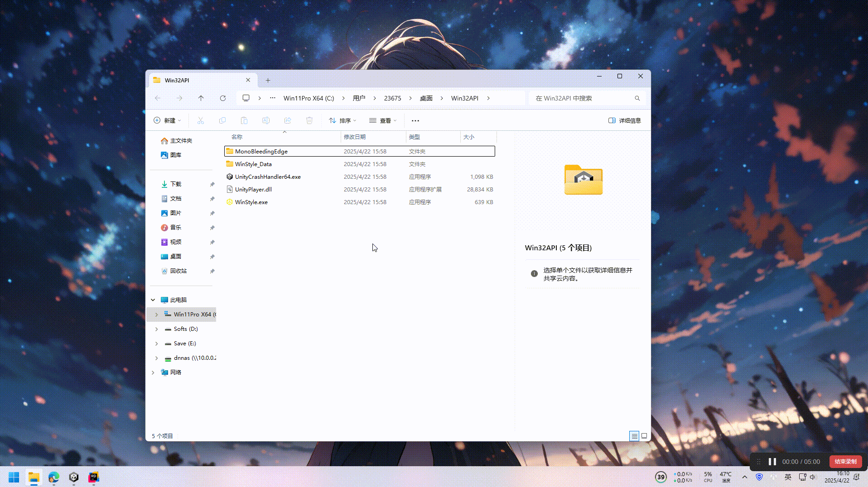Click the Delete trash icon

click(x=309, y=120)
